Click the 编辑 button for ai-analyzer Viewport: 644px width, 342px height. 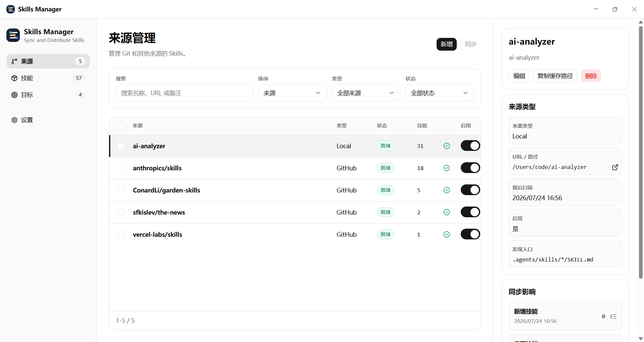519,76
